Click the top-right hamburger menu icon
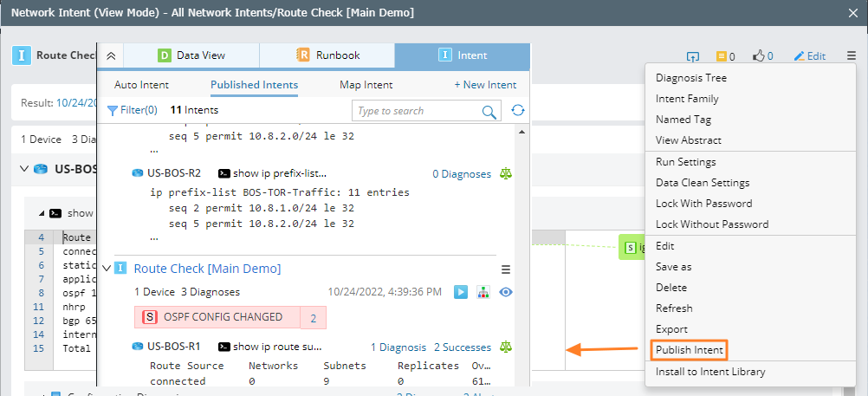This screenshot has width=868, height=396. [851, 55]
